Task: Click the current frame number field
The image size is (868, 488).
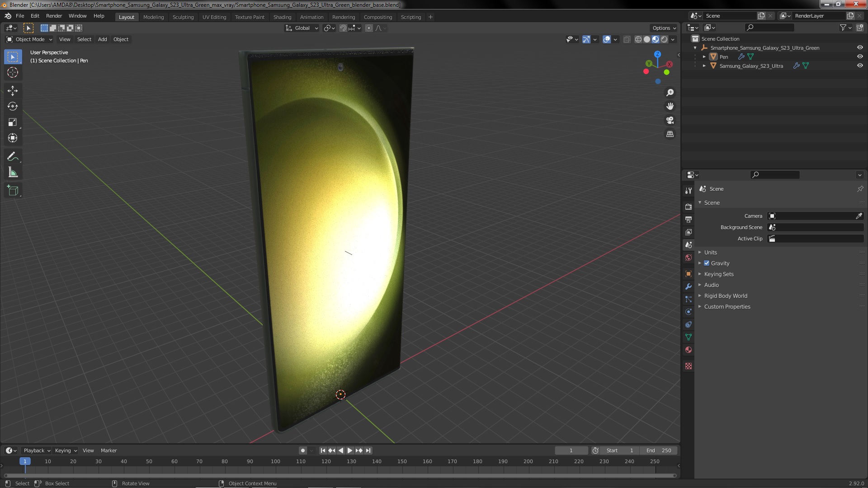Action: [571, 450]
